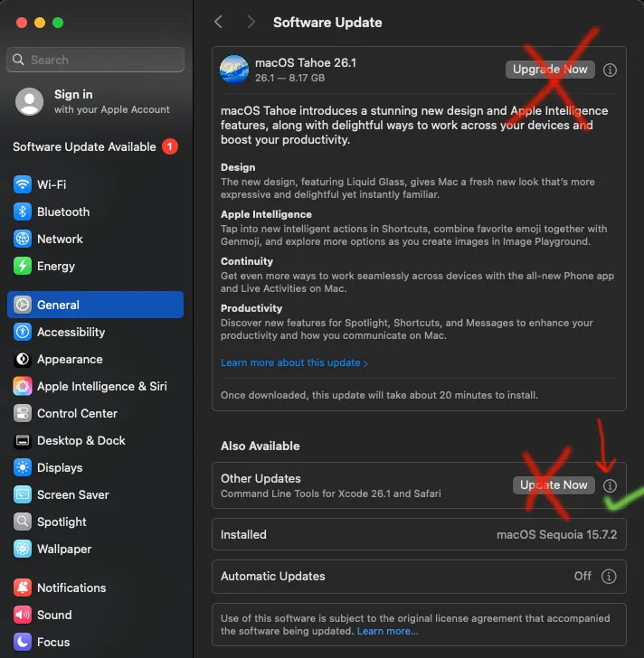Screen dimensions: 644x658
Task: Click the Also Available heading
Action: (x=260, y=446)
